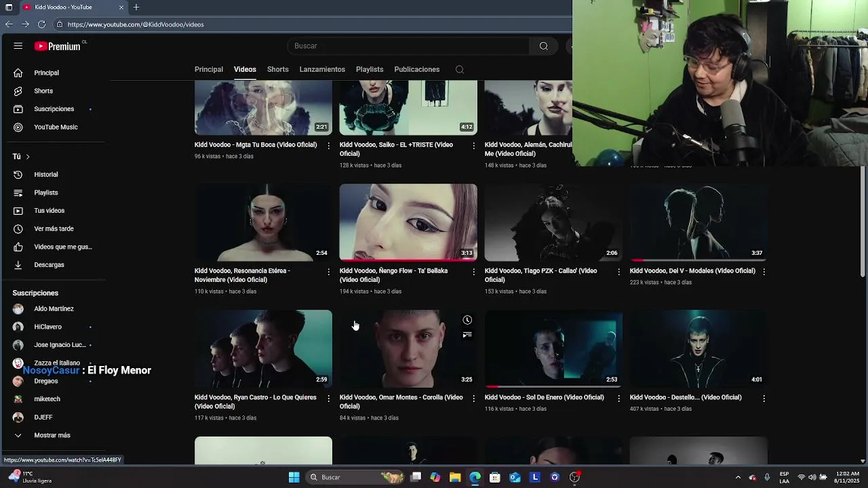
Task: Open Ver más tarde in the sidebar
Action: click(x=53, y=228)
